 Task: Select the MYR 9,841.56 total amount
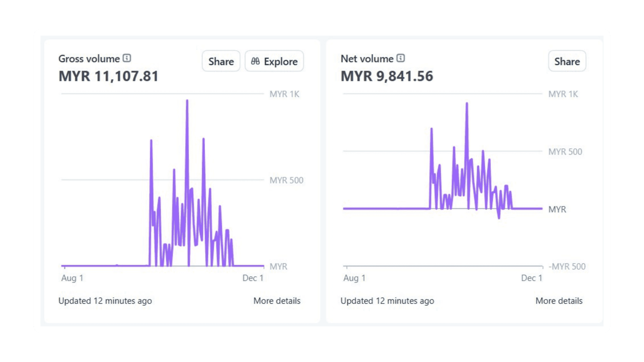[387, 76]
